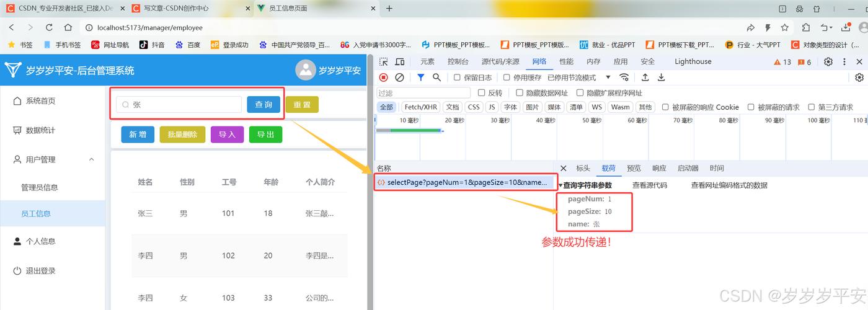Click the 导出 export button

tap(265, 135)
